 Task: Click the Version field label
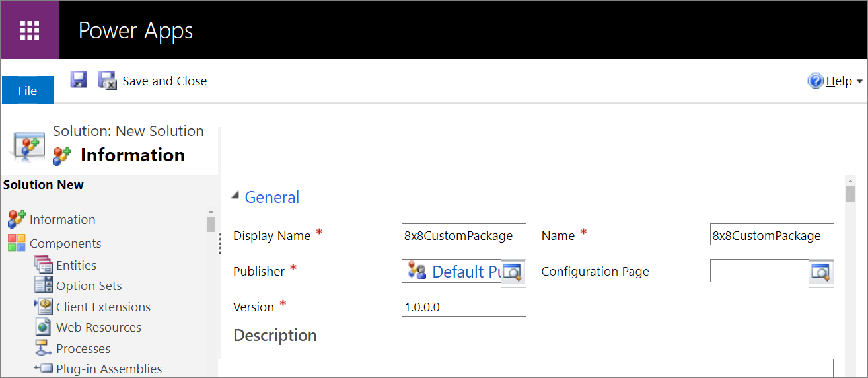coord(254,307)
